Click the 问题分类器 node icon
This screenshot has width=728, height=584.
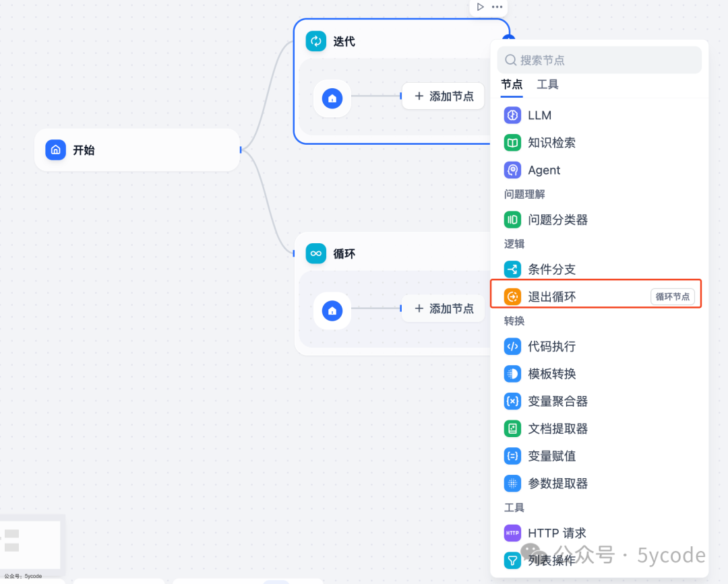tap(512, 220)
